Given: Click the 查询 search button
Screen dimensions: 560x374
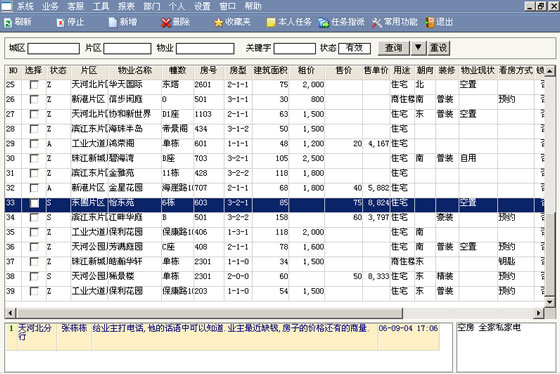Looking at the screenshot, I should coord(394,48).
